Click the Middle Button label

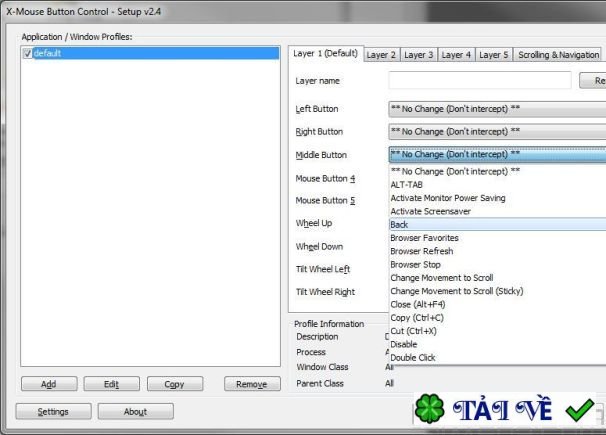pos(321,155)
